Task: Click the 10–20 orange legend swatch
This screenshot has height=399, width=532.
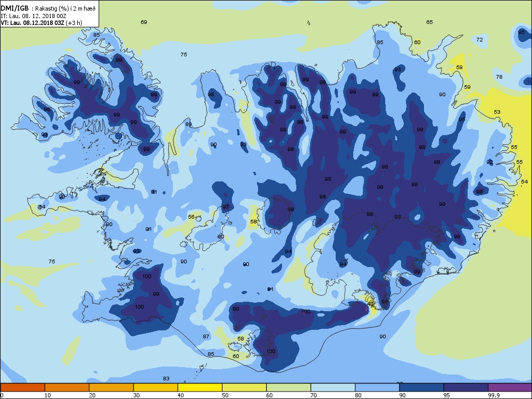Action: (x=67, y=387)
